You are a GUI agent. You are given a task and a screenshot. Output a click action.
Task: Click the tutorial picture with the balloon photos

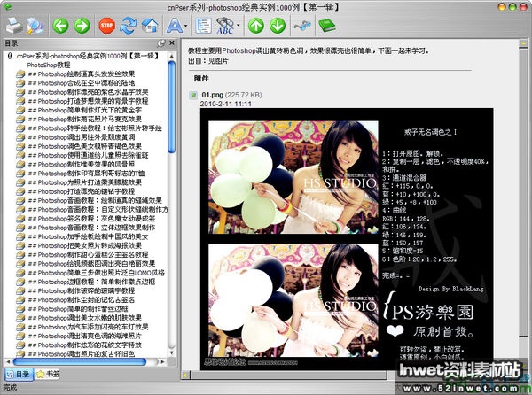coord(347,239)
